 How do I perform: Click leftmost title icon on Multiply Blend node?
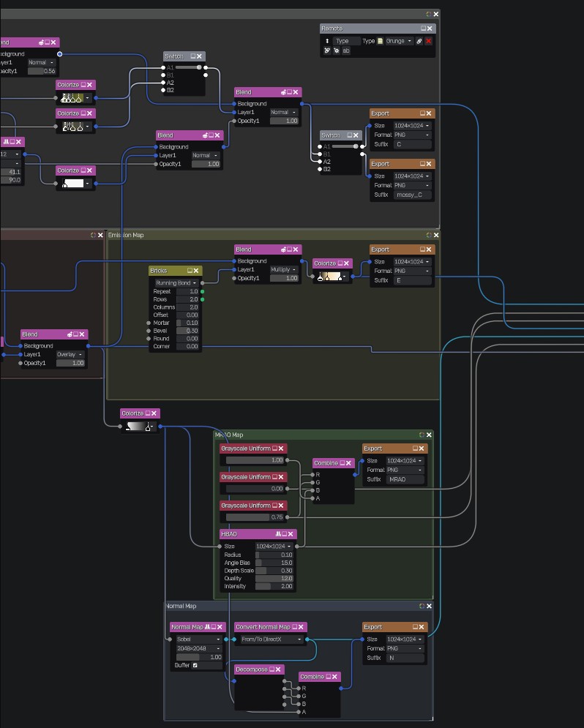click(283, 249)
